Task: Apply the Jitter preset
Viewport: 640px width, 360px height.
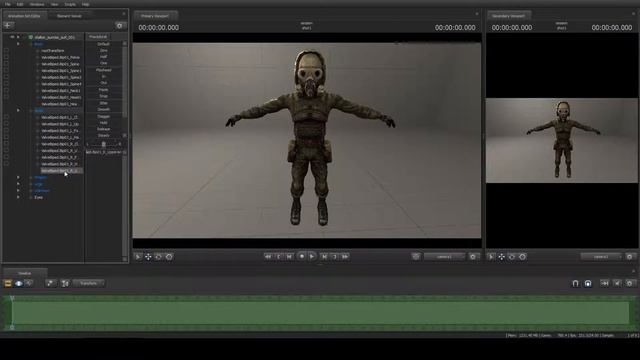Action: 104,103
